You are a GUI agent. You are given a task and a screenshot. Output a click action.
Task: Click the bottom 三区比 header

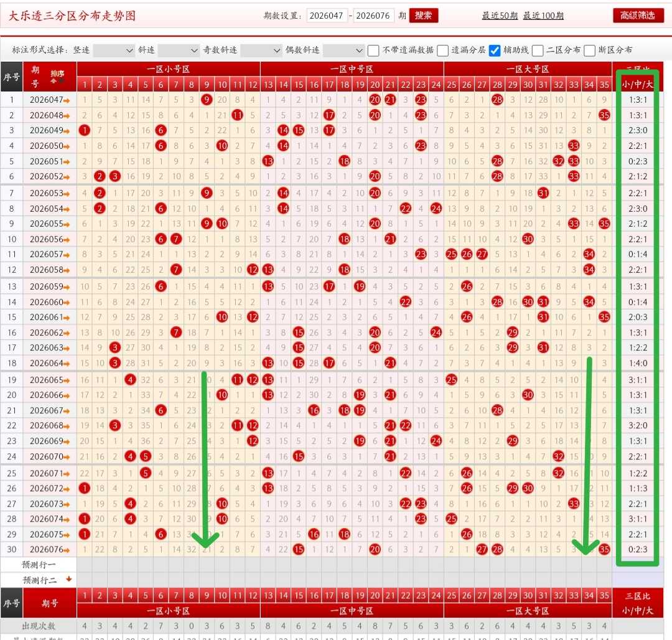(x=638, y=596)
